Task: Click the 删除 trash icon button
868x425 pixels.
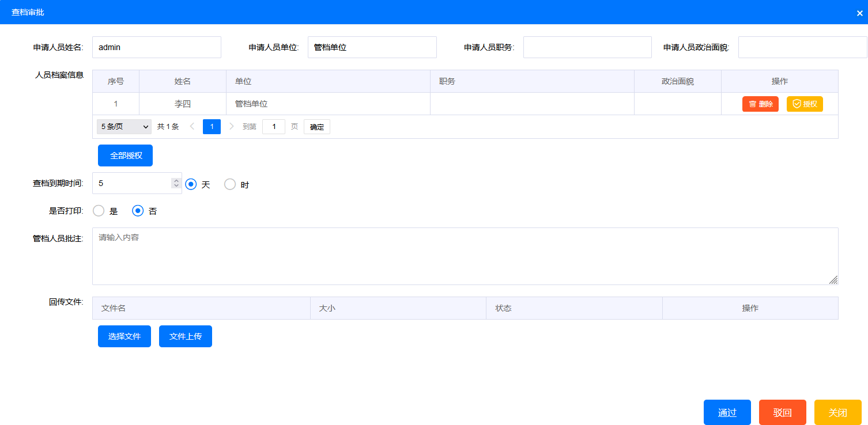Action: point(760,104)
